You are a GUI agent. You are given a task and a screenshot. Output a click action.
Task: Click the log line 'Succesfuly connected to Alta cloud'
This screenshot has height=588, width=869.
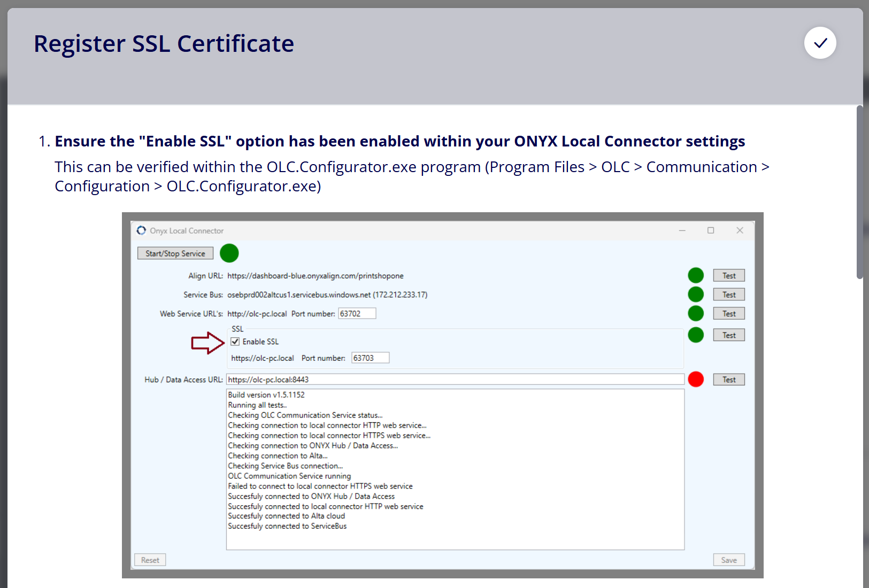(287, 516)
